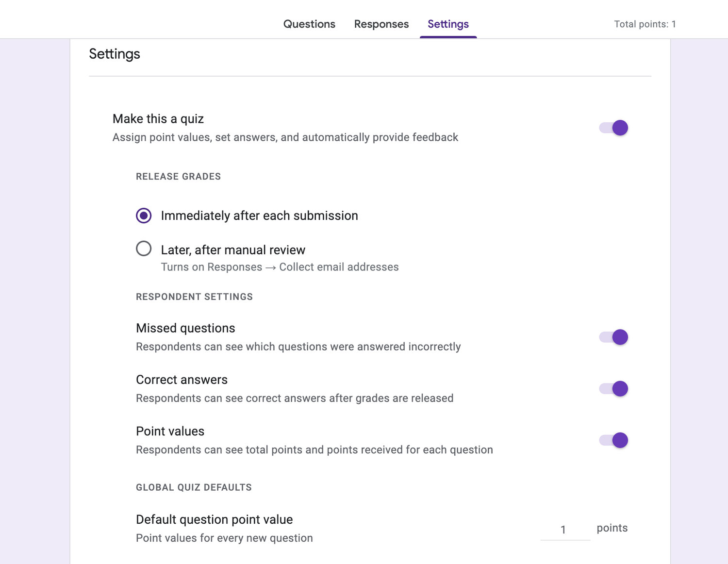The height and width of the screenshot is (564, 728).
Task: Switch off the Point values toggle
Action: (x=613, y=440)
